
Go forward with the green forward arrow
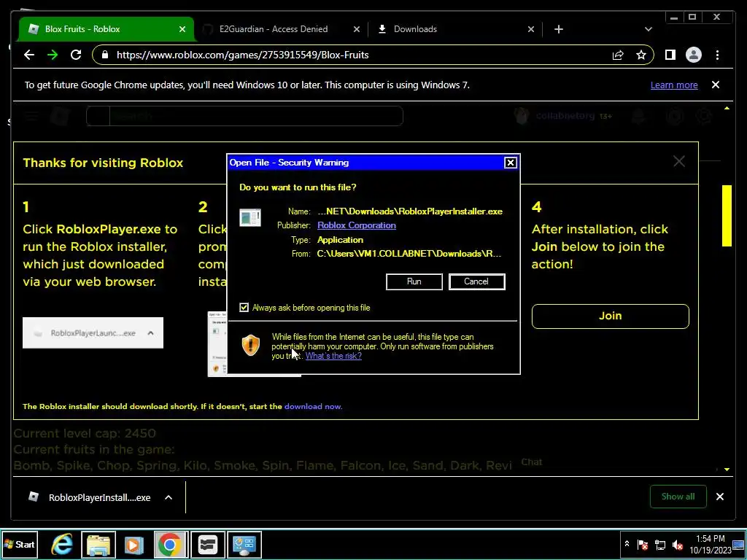click(53, 55)
